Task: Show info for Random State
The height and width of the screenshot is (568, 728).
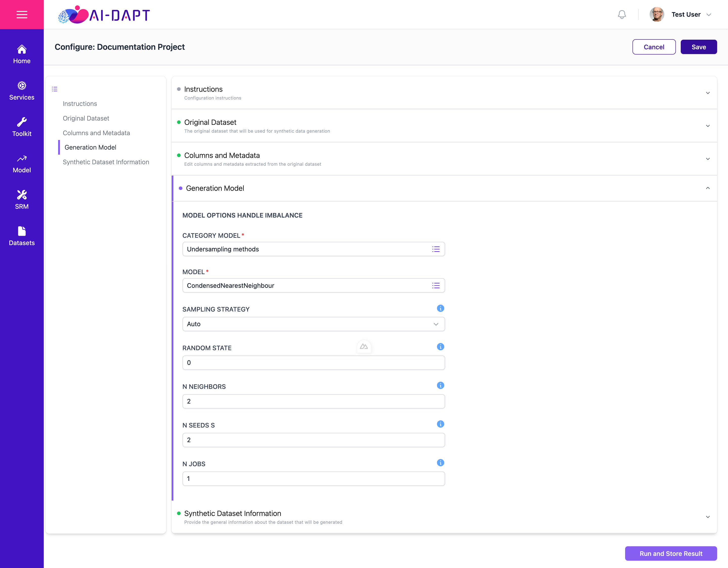Action: [440, 347]
